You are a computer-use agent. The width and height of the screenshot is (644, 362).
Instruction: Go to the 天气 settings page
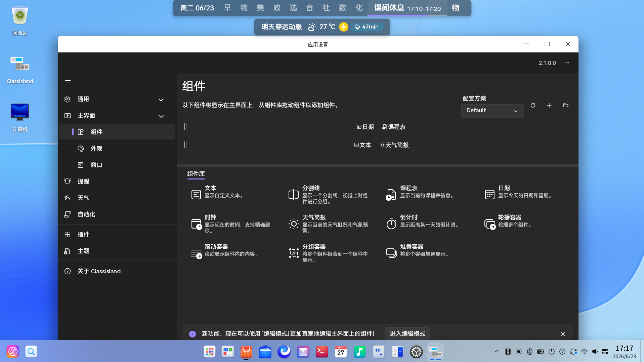tap(117, 198)
